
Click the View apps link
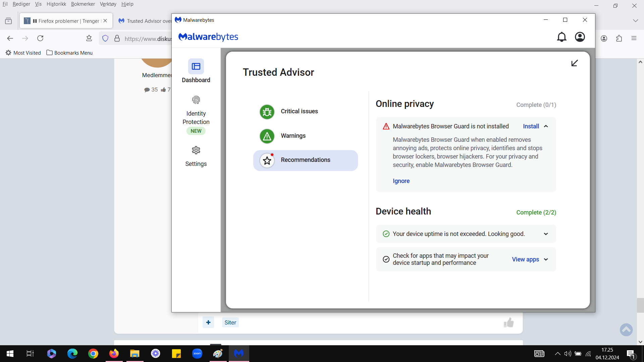point(525,259)
